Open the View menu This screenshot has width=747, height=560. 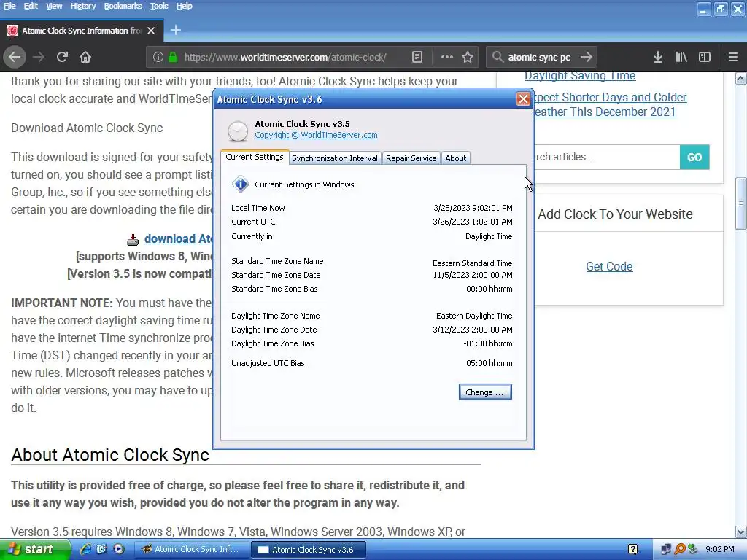[54, 6]
